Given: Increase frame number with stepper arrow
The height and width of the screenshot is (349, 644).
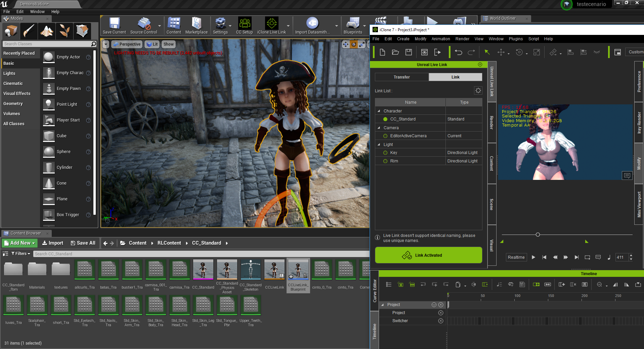Looking at the screenshot, I should click(631, 255).
